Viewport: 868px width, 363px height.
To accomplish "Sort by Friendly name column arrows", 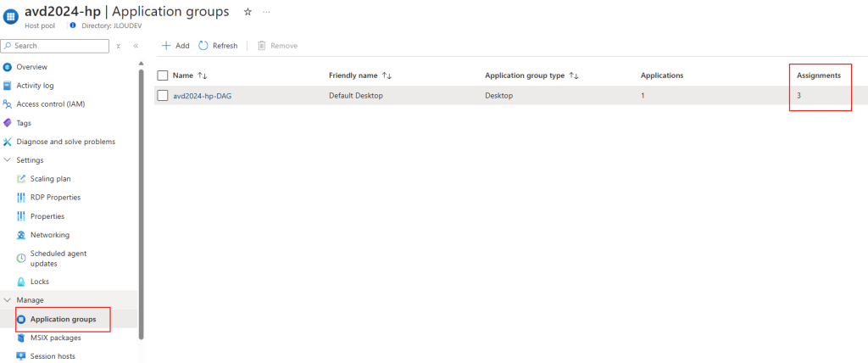I will (x=387, y=75).
